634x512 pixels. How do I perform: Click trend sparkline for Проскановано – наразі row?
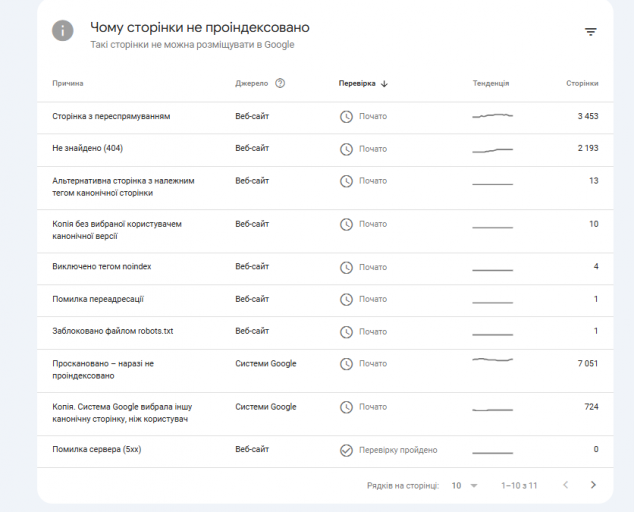click(x=492, y=359)
